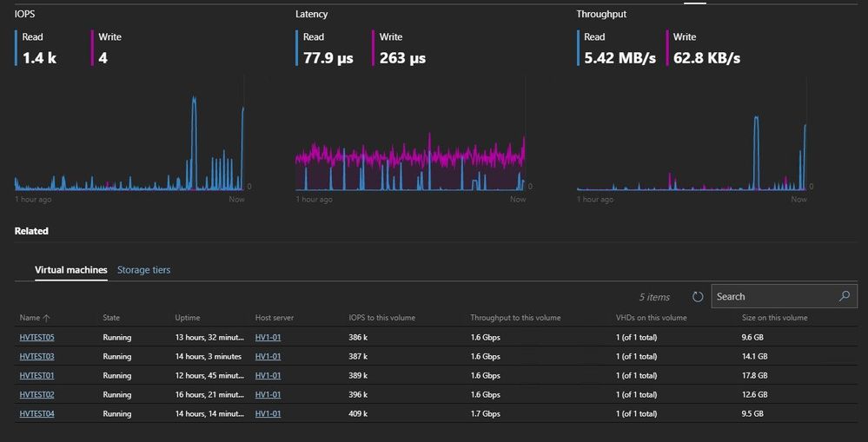This screenshot has width=868, height=442.
Task: Open HV1-01 host server for HVTEST04
Action: [x=268, y=414]
